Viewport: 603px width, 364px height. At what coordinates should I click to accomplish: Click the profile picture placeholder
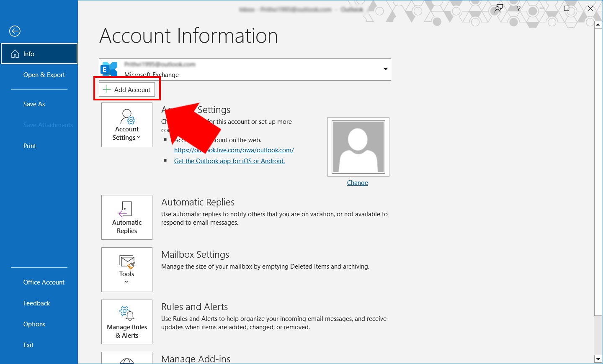pos(358,147)
